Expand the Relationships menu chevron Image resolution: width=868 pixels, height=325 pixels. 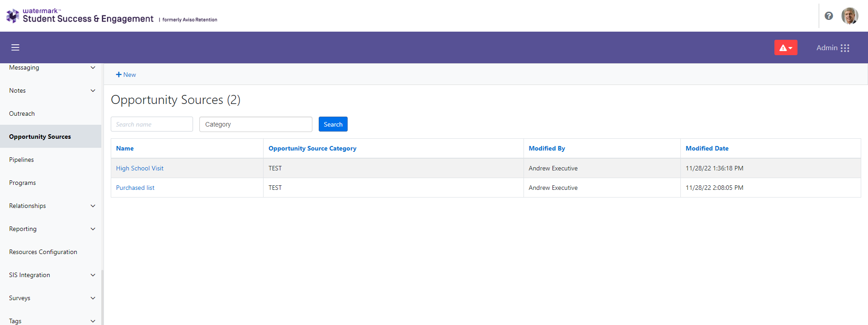pyautogui.click(x=93, y=206)
